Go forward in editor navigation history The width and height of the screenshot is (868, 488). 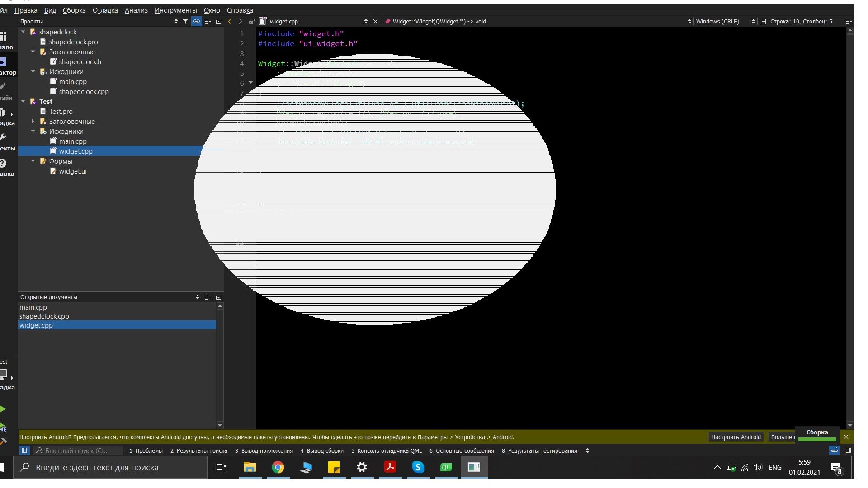tap(240, 21)
